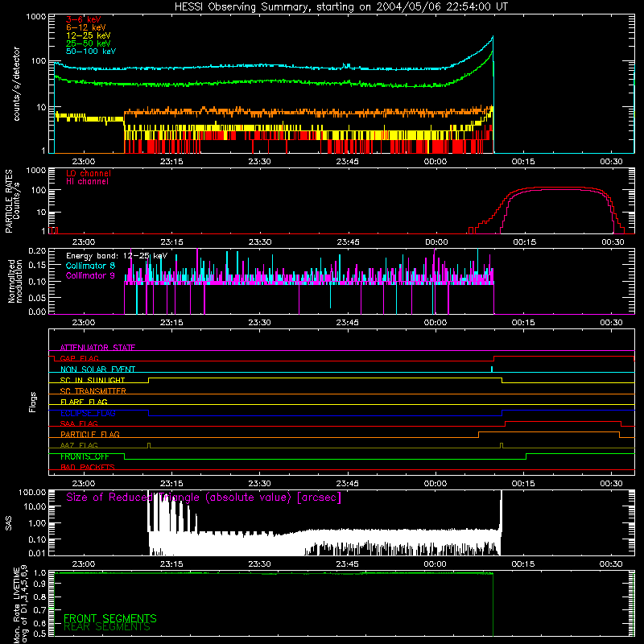
Task: Select the REAR SEGMENTS legend label
Action: 107,627
